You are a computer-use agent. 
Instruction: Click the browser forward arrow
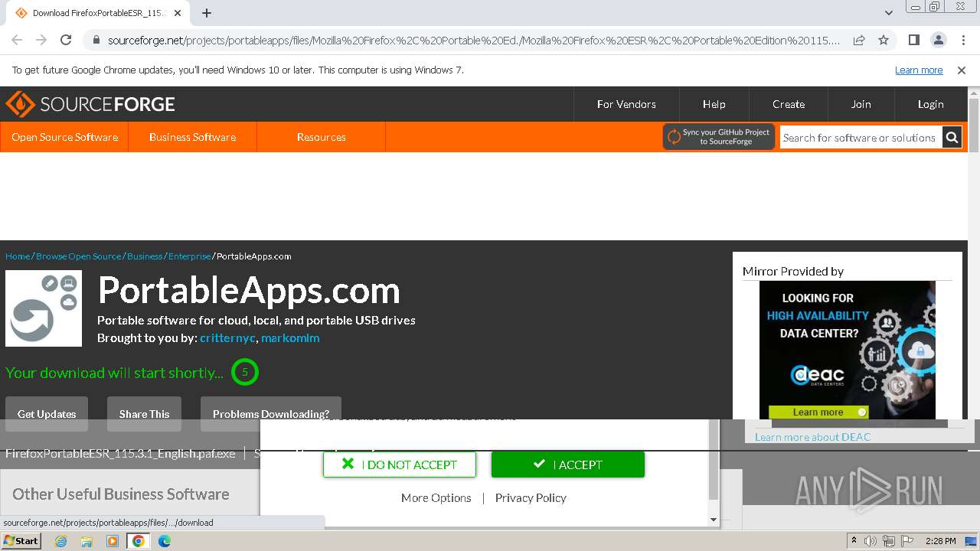tap(41, 40)
